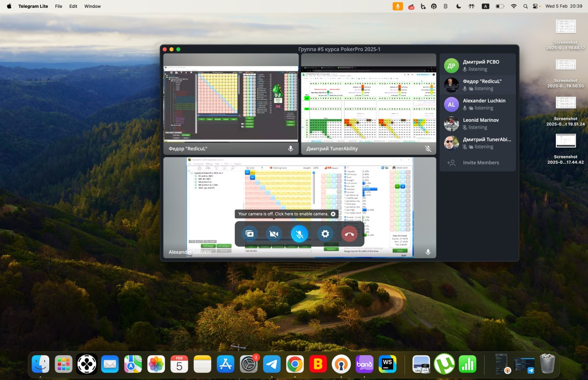Open Telegram from the Dock
The image size is (588, 380).
pyautogui.click(x=272, y=364)
